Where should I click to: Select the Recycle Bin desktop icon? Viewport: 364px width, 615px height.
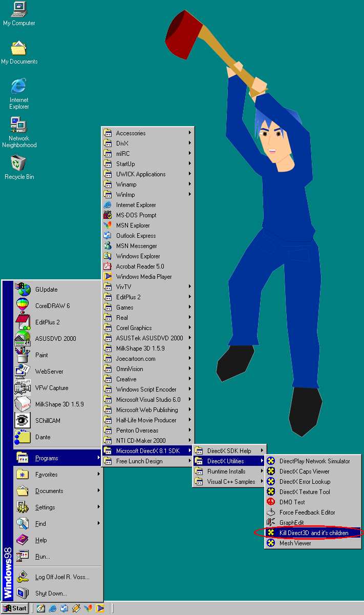(x=19, y=168)
